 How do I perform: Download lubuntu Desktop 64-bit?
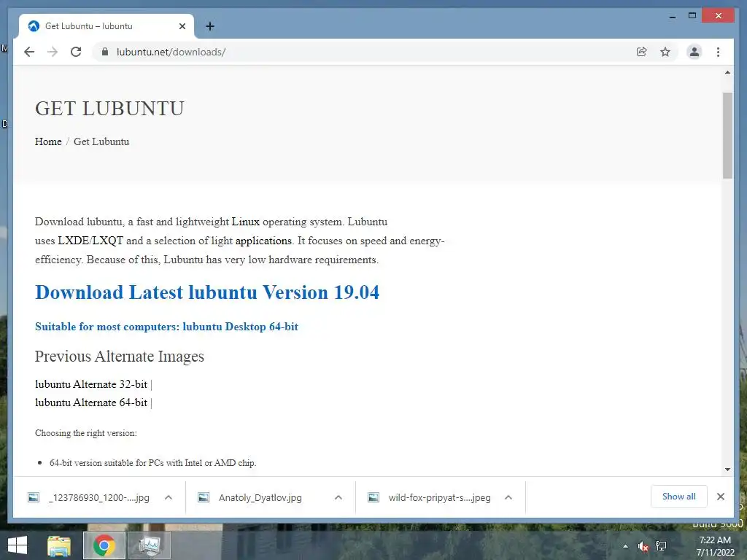166,327
